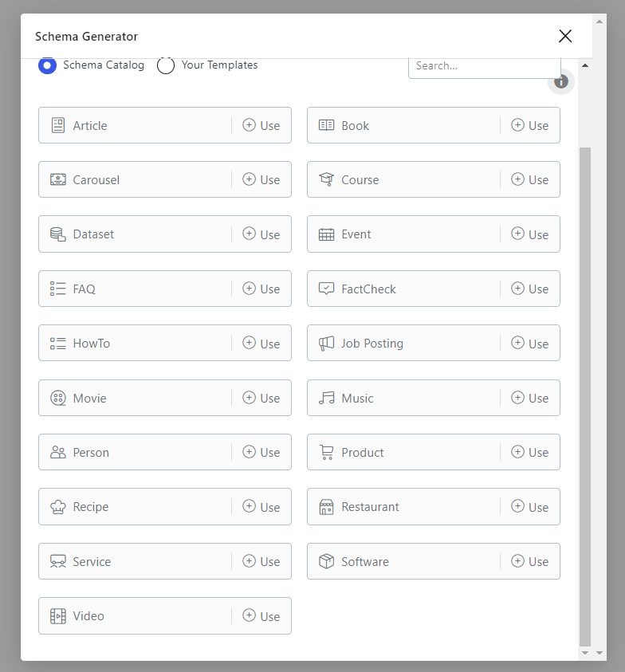625x672 pixels.
Task: Click the inner vertical scrollbar thumb
Action: [x=584, y=396]
